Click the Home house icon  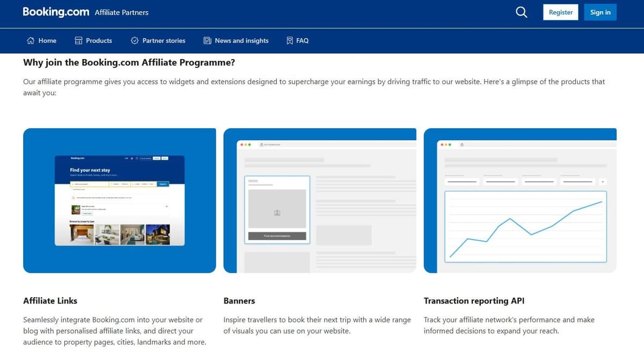click(31, 40)
